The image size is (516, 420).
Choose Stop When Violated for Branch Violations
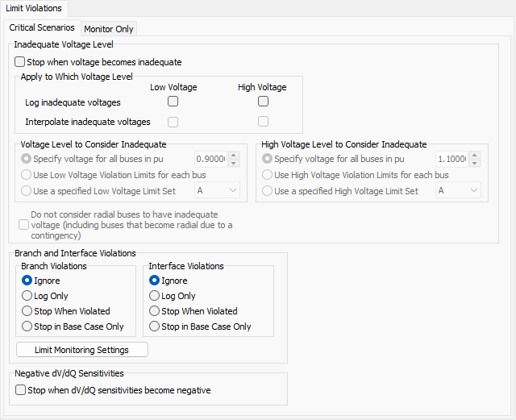point(28,311)
